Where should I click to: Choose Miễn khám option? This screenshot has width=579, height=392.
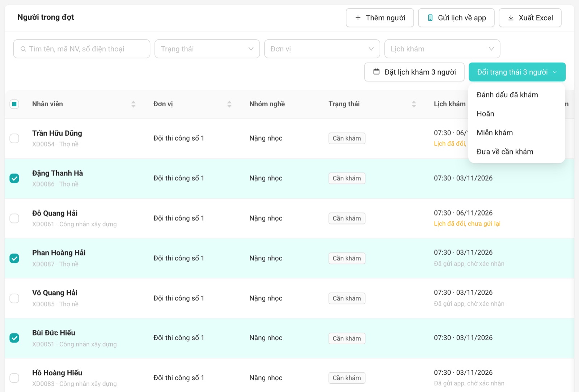point(516,133)
